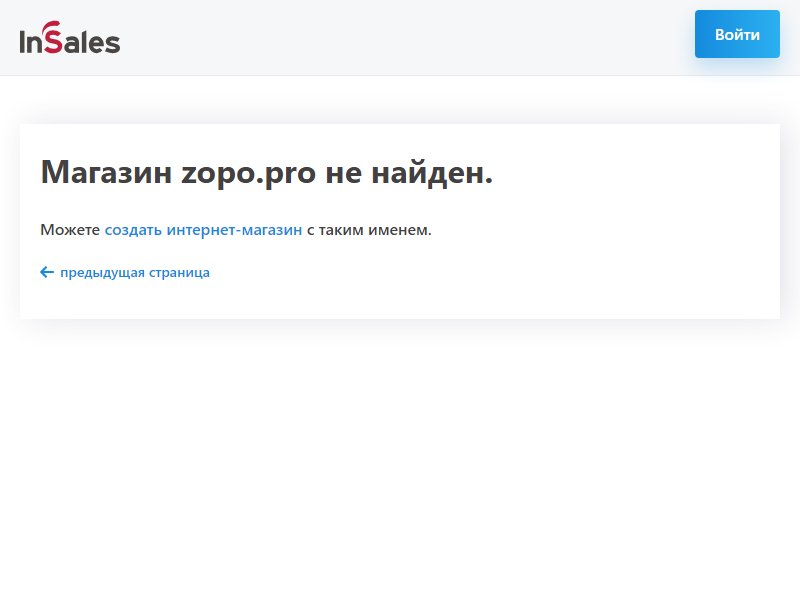Open the создать интернет-магазин link
The height and width of the screenshot is (600, 800).
click(203, 230)
